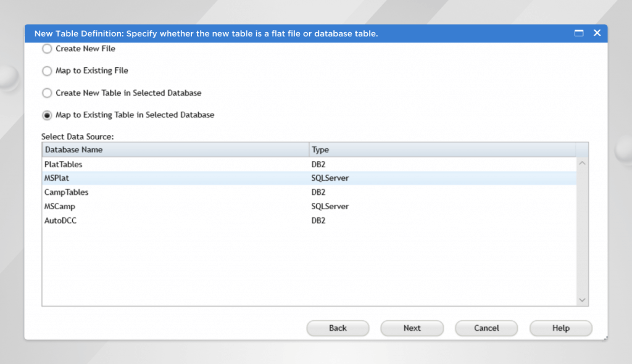Cancel the table definition wizard
This screenshot has height=364, width=632.
click(486, 328)
